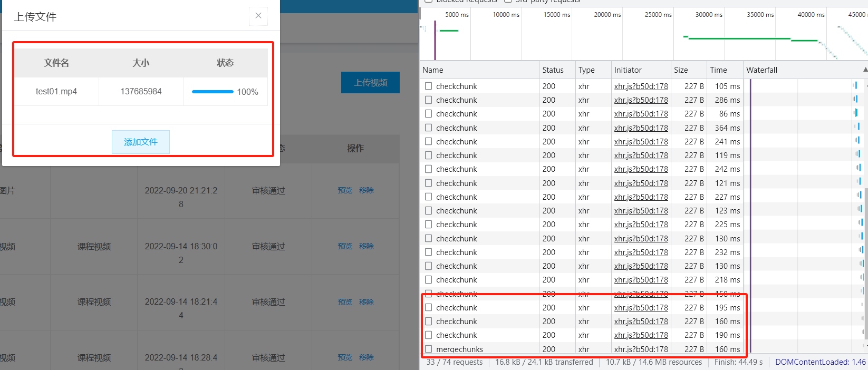Toggle the Waterfall sort arrow
The height and width of the screenshot is (370, 868).
865,70
